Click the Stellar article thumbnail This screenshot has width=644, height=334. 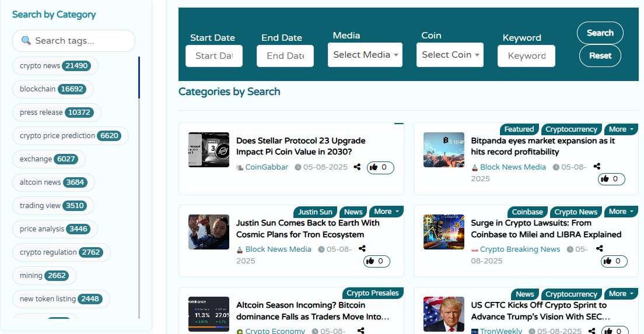[x=209, y=150]
